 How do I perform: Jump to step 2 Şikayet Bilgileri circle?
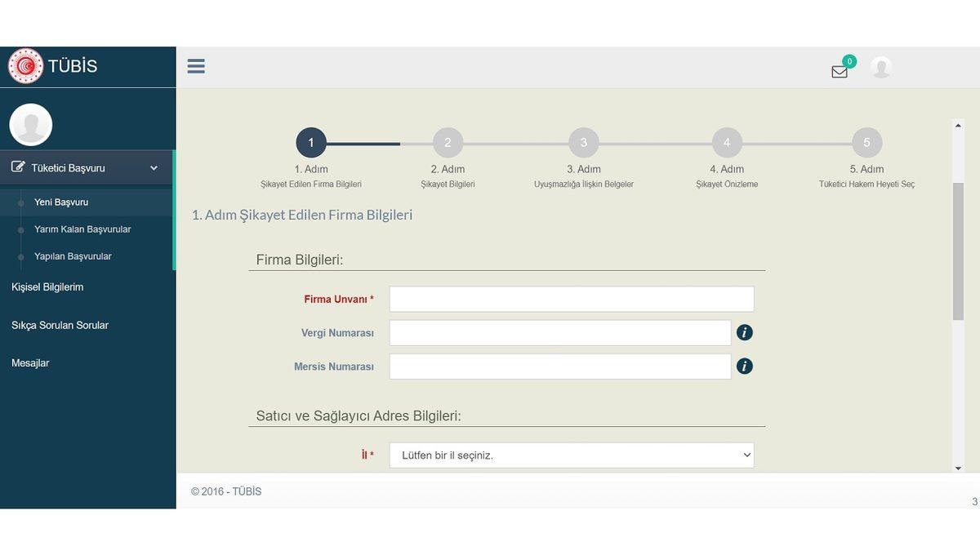(x=448, y=143)
